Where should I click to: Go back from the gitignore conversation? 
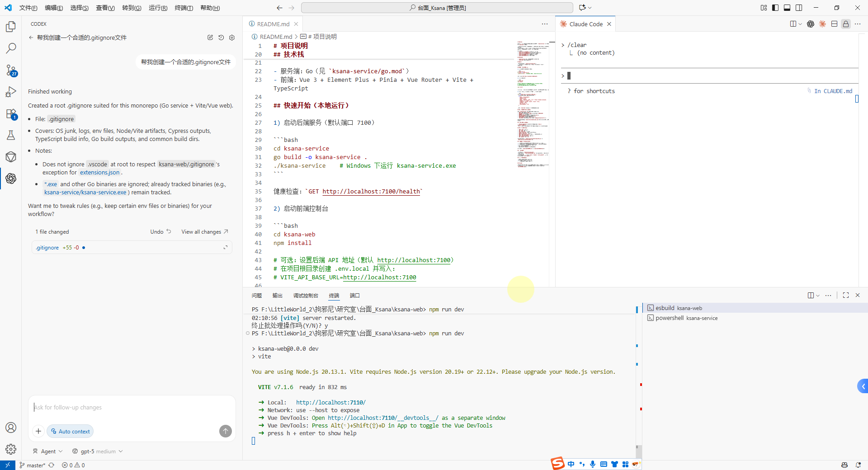point(31,38)
